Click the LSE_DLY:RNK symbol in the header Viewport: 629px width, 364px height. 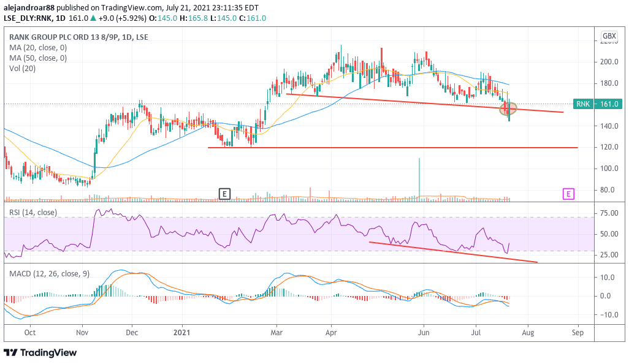point(28,18)
